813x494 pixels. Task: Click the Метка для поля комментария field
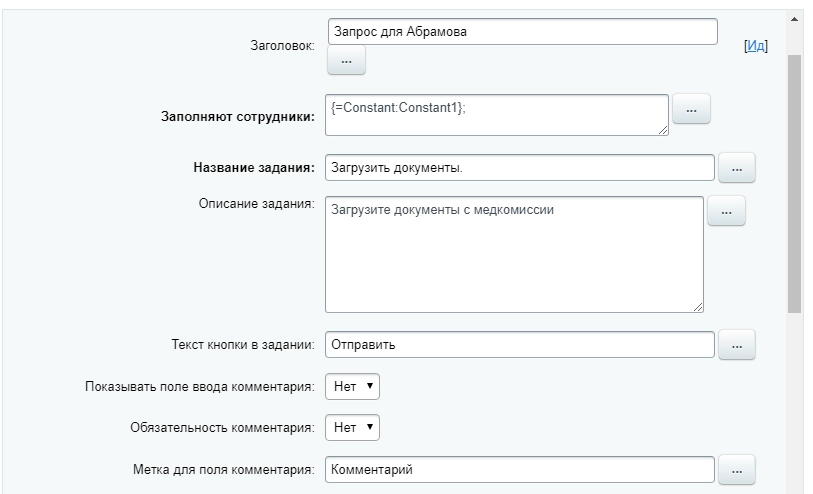[520, 470]
